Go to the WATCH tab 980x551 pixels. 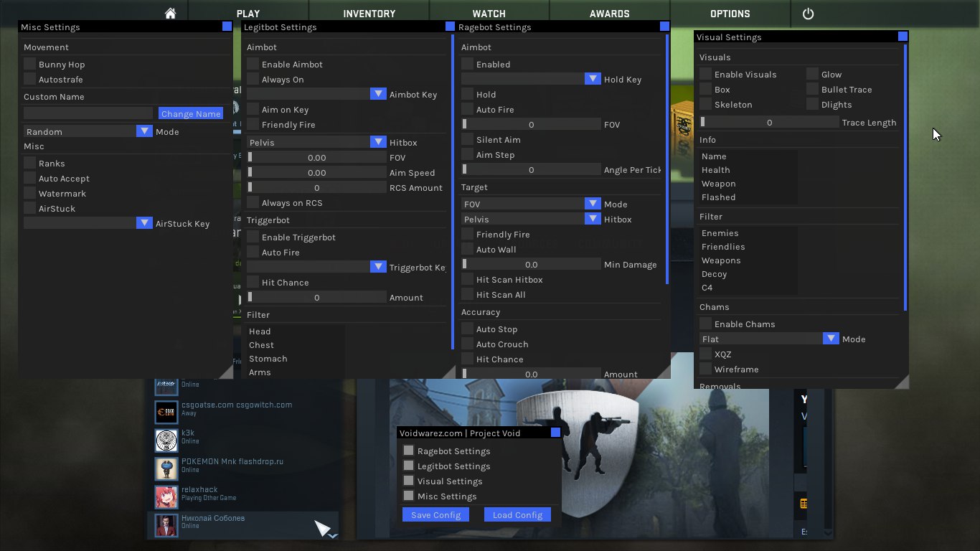coord(489,14)
